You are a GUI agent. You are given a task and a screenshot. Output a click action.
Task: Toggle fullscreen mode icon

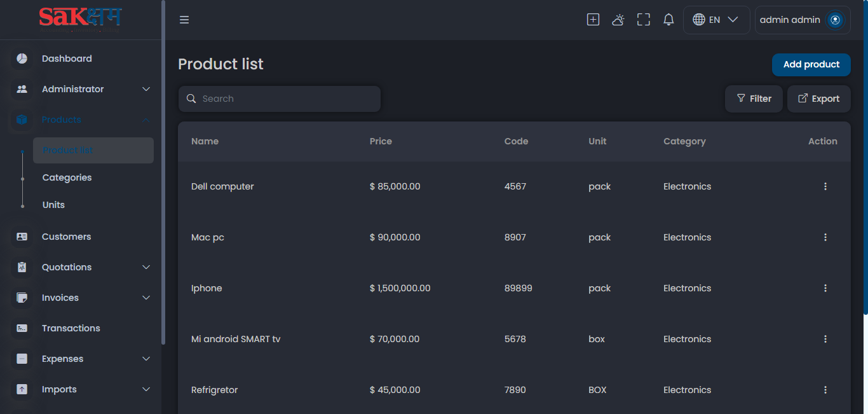click(x=644, y=20)
